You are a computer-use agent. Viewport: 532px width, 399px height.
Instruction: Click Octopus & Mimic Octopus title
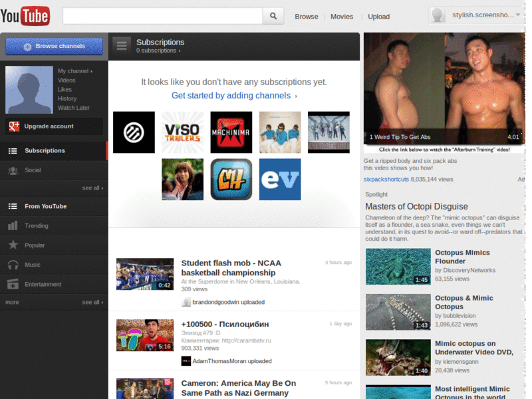(x=464, y=303)
